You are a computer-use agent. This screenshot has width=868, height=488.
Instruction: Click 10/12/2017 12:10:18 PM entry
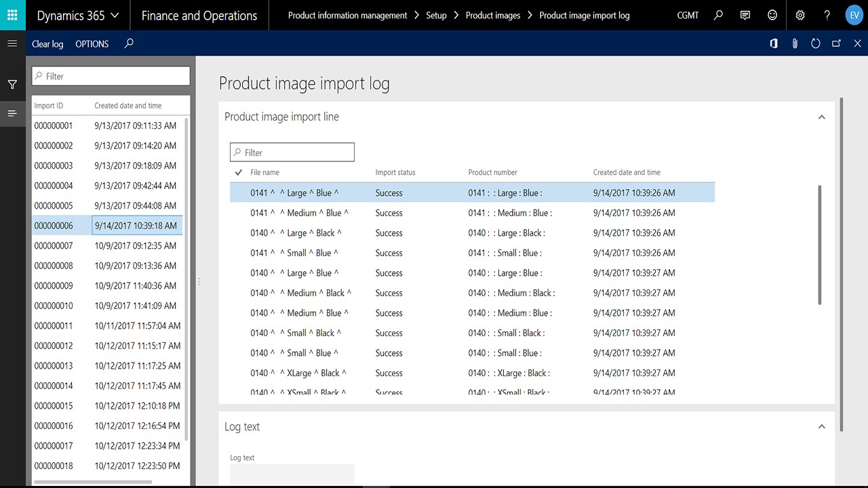click(x=138, y=405)
